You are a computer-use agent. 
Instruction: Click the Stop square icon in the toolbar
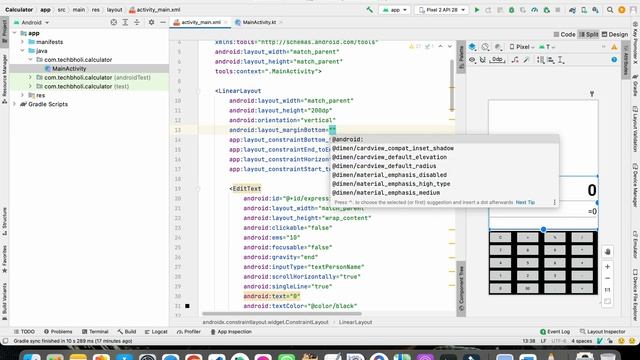558,10
